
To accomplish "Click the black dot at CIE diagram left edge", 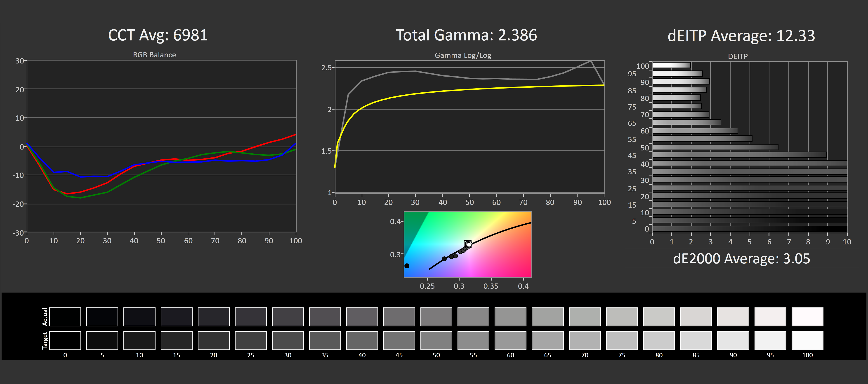I will (407, 266).
